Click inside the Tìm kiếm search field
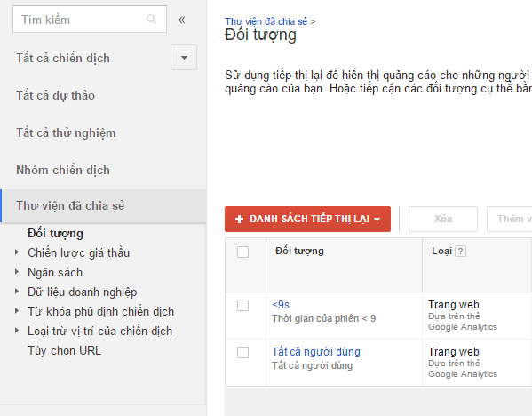Viewport: 532px width, 416px height. tap(90, 20)
